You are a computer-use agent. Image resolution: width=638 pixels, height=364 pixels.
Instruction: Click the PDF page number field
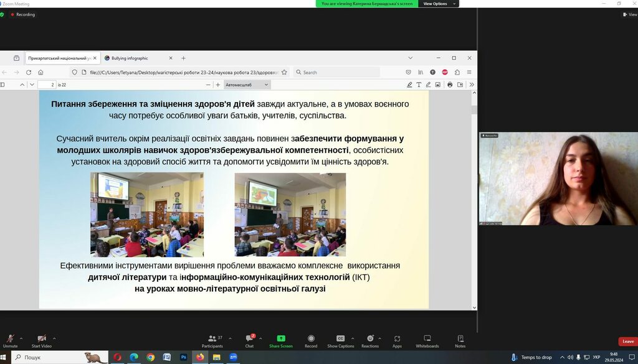pyautogui.click(x=46, y=85)
